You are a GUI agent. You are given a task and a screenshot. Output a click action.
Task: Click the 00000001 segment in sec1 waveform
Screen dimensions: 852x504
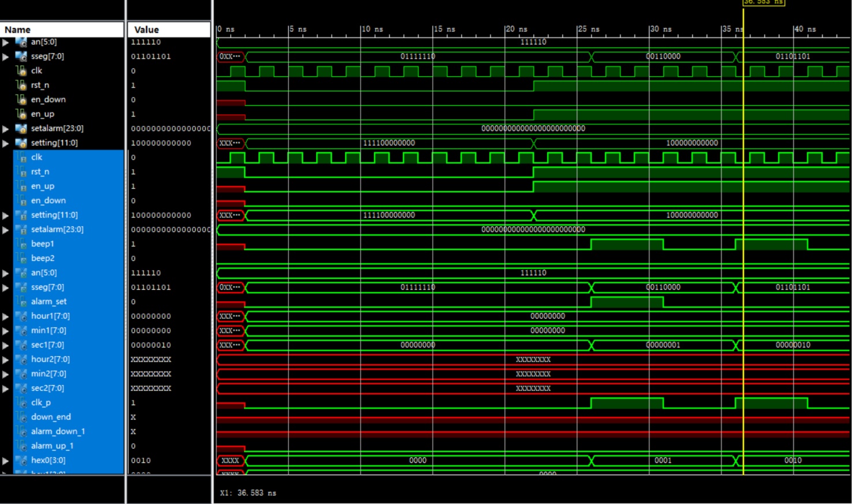pyautogui.click(x=663, y=345)
